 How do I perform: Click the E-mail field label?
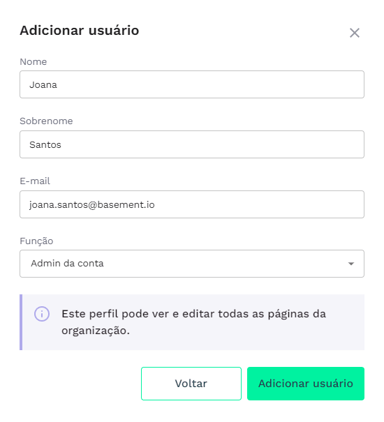pos(35,181)
